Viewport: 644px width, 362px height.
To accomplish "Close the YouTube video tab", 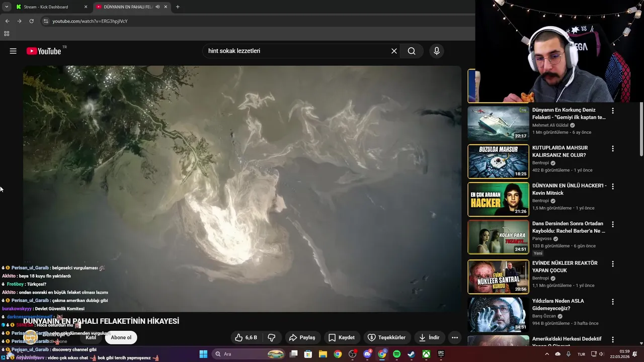I will pos(166,7).
